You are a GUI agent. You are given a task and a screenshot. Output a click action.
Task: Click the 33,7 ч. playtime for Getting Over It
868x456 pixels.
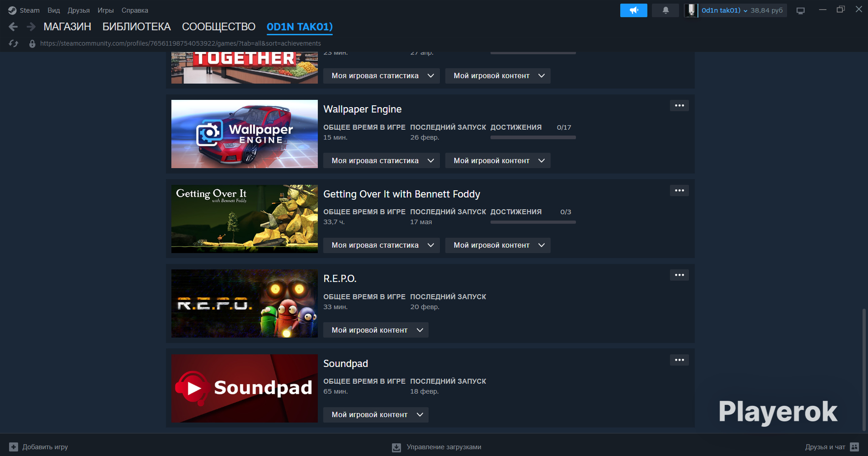pos(334,222)
